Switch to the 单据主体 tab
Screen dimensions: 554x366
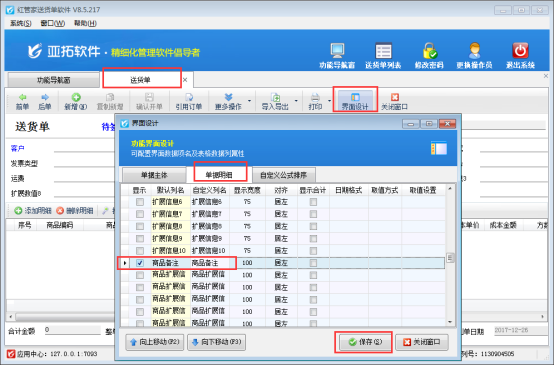tap(154, 175)
